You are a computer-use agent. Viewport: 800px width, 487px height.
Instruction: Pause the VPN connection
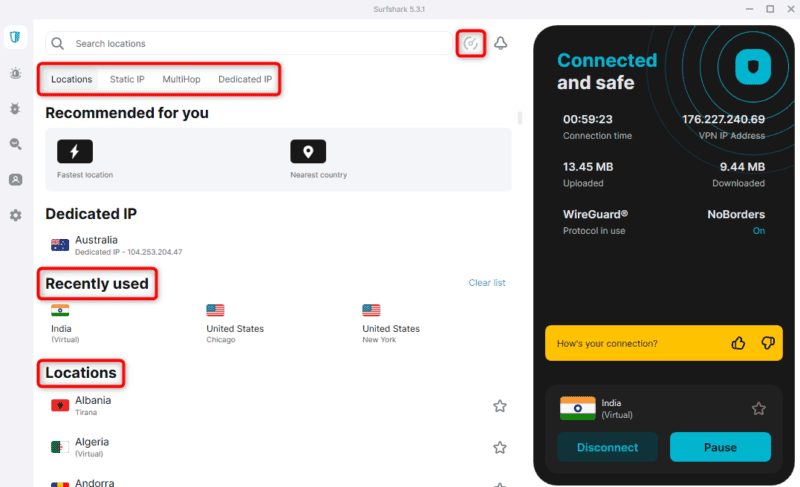click(x=720, y=447)
